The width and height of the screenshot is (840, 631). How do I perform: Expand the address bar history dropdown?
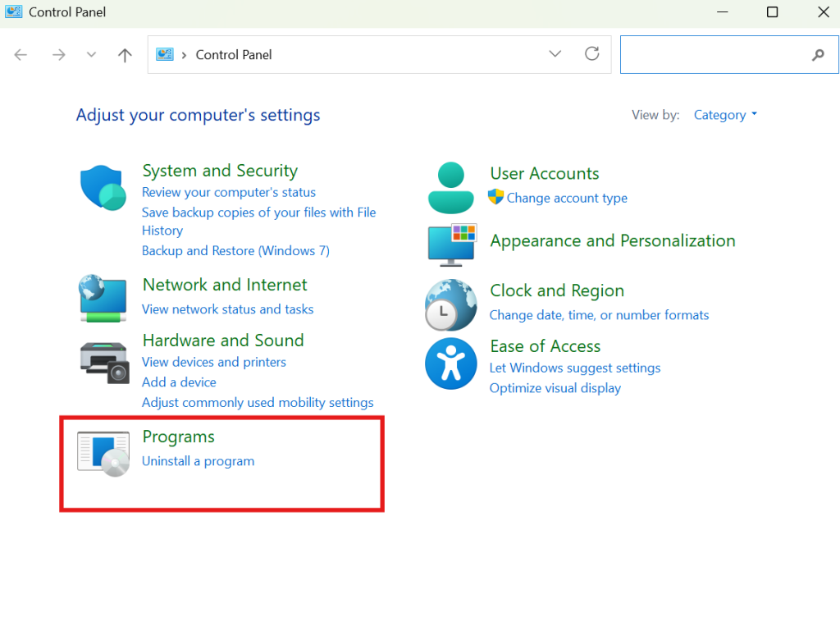coord(555,54)
